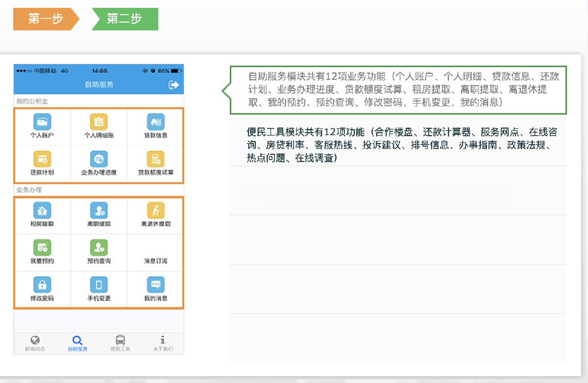Open the 预约查询 icon
Image resolution: width=588 pixels, height=383 pixels.
click(99, 248)
